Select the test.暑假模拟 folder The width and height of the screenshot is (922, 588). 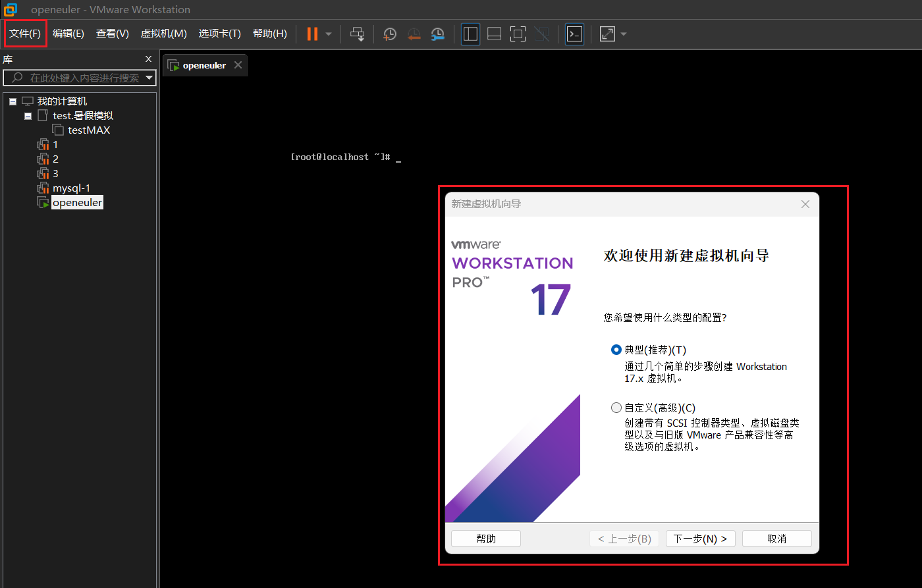tap(83, 116)
